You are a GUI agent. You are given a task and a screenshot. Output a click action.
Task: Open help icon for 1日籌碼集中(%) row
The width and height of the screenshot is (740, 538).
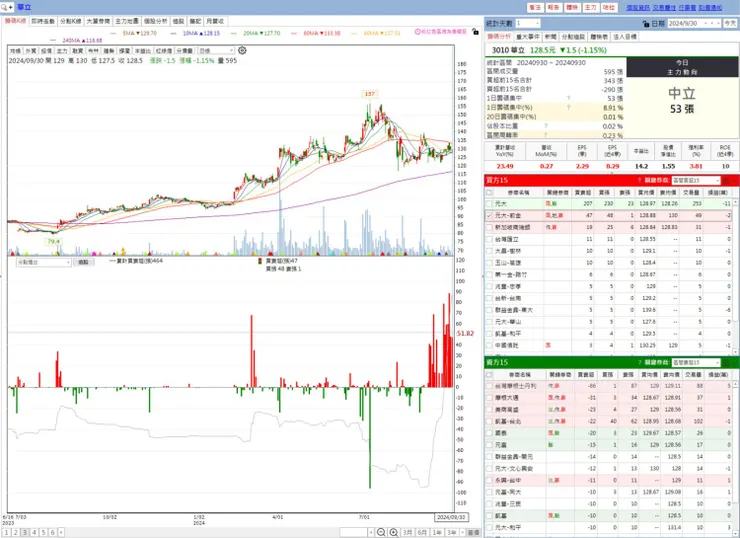tap(568, 108)
